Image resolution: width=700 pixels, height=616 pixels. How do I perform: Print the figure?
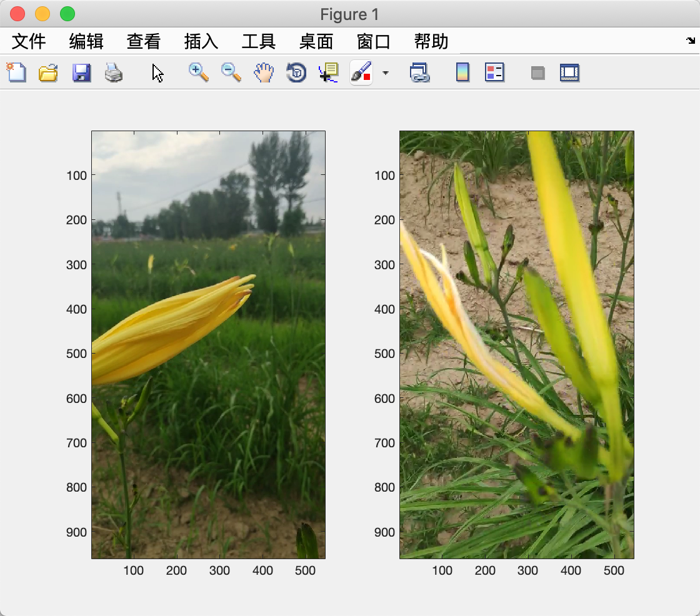click(114, 72)
